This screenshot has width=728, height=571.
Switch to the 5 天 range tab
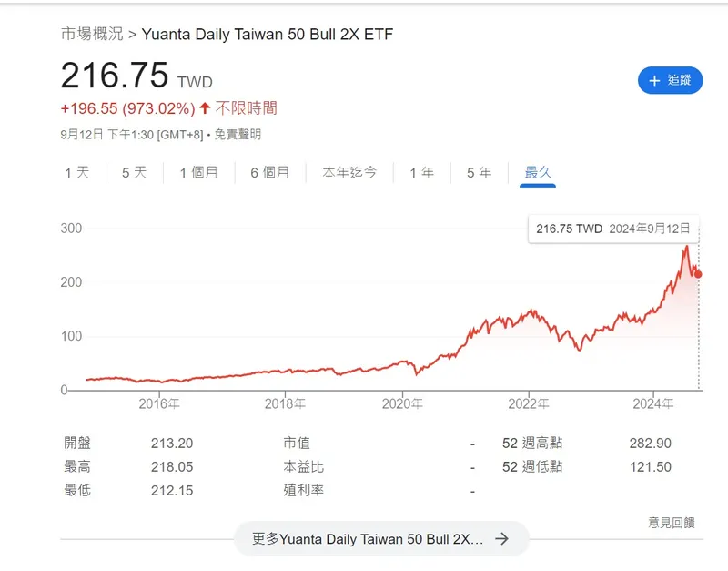pyautogui.click(x=134, y=172)
